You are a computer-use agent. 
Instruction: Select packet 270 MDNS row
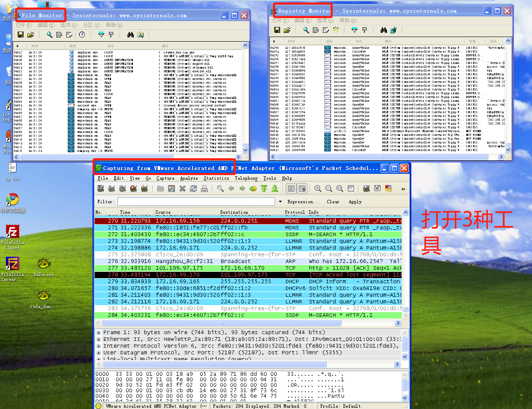tap(249, 221)
